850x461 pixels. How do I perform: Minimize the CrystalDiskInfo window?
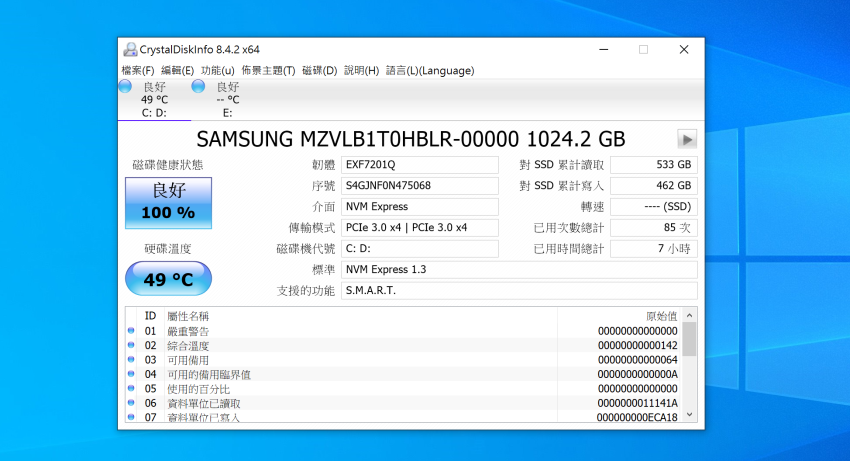point(603,49)
